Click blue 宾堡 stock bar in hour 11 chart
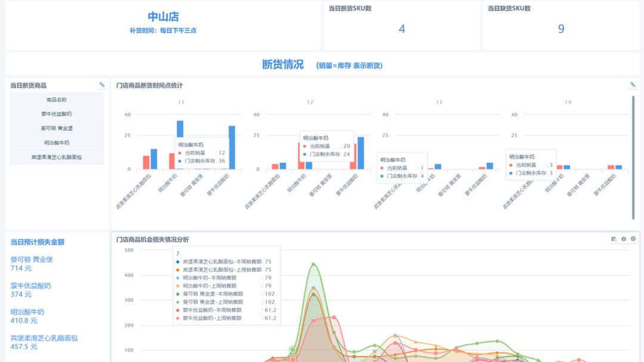Screen dimensions: 644x362 154,159
